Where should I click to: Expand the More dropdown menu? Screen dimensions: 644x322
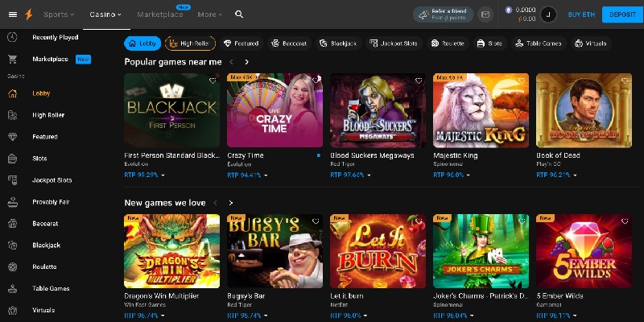coord(209,14)
